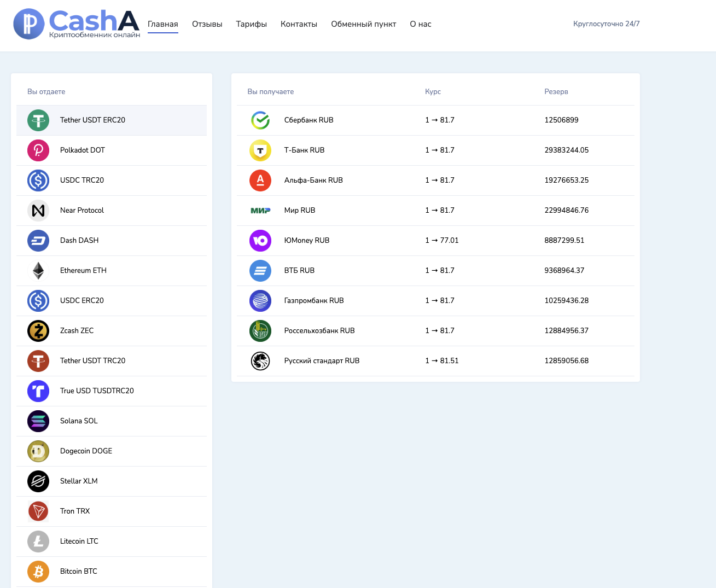Click the Сбербанк green checkmark icon
The height and width of the screenshot is (588, 716).
260,120
